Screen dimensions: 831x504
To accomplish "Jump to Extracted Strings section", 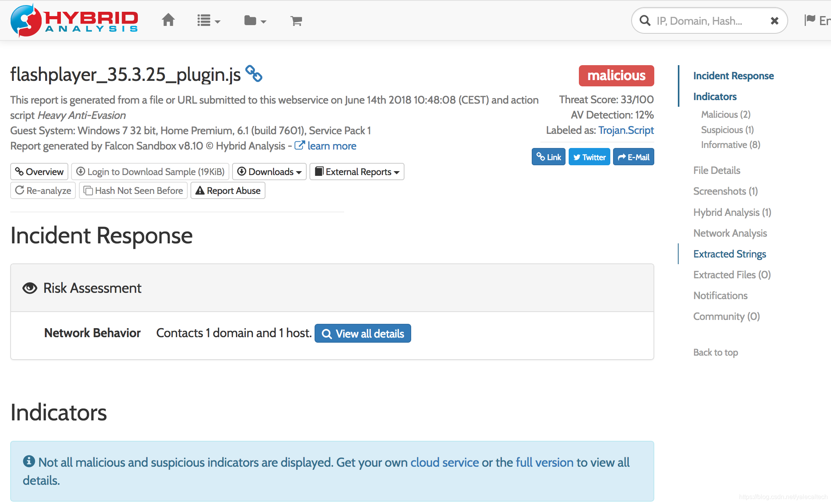I will pyautogui.click(x=729, y=254).
